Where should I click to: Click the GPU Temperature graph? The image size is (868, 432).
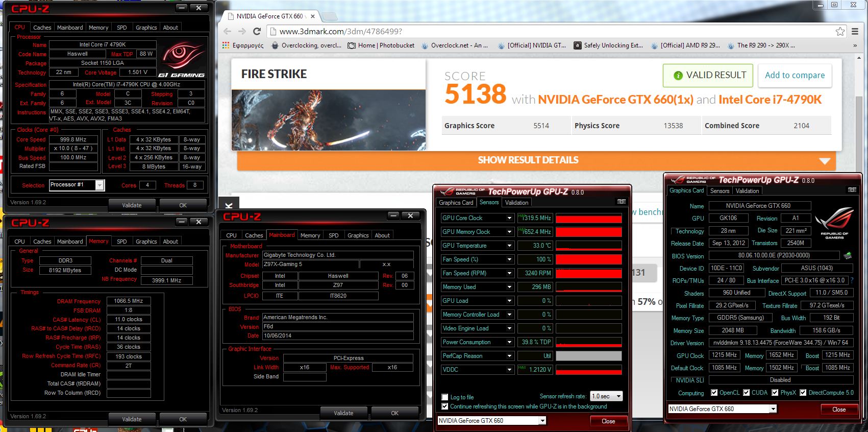point(589,246)
